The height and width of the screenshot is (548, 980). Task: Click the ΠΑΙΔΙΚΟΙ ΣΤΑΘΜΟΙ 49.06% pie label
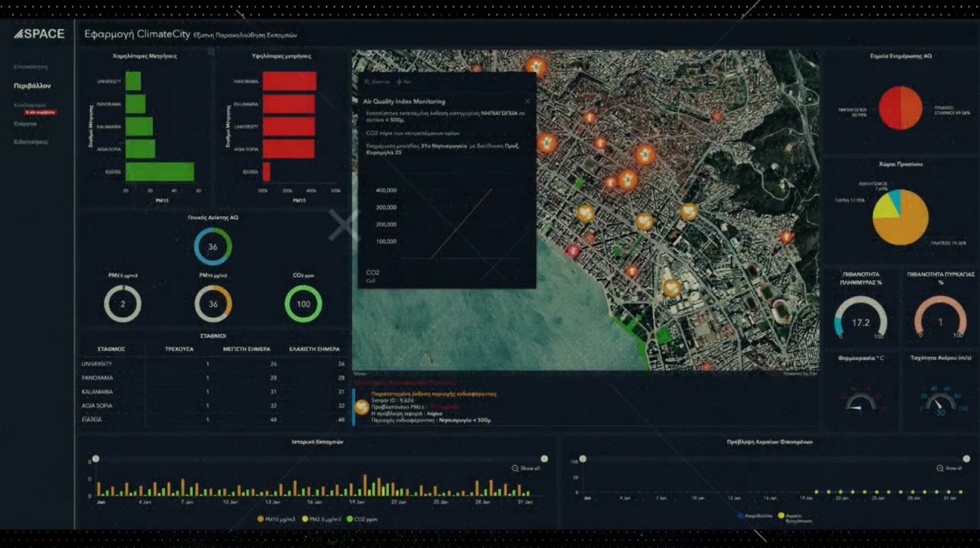click(952, 110)
